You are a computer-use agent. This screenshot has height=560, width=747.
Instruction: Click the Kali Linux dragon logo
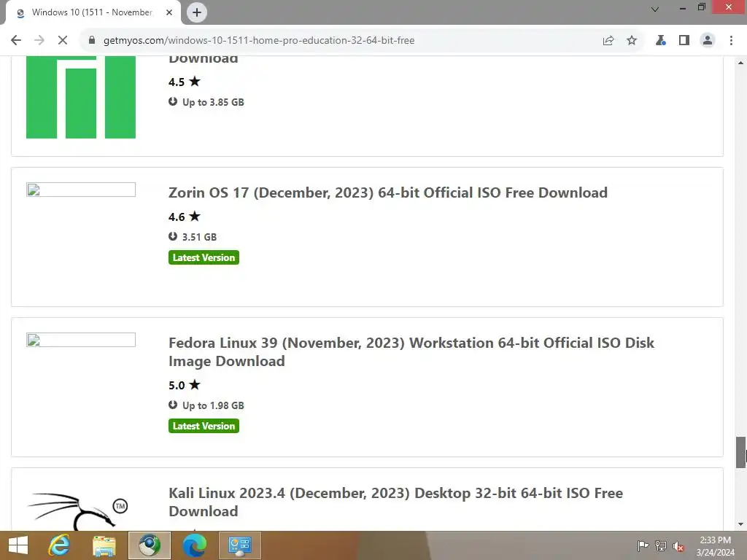click(77, 511)
